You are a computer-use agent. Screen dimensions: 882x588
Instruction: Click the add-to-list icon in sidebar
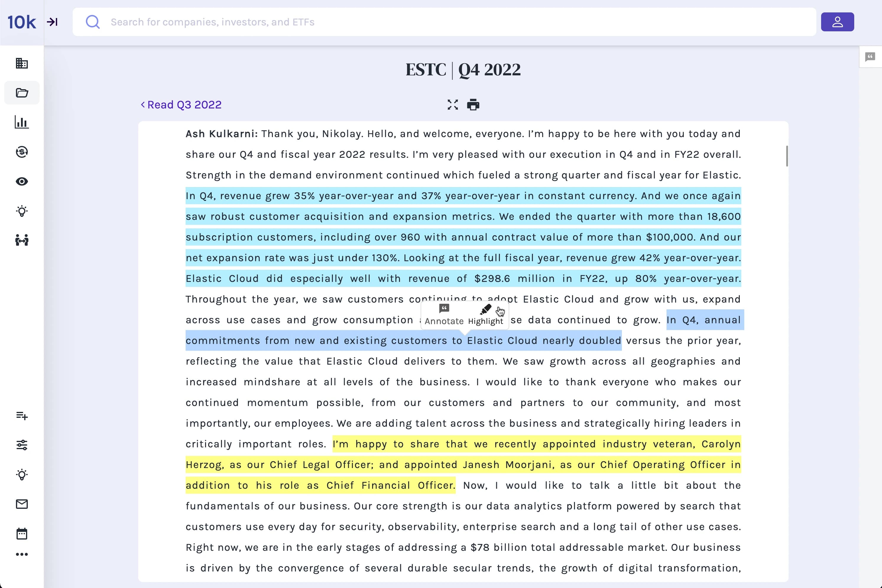coord(22,415)
